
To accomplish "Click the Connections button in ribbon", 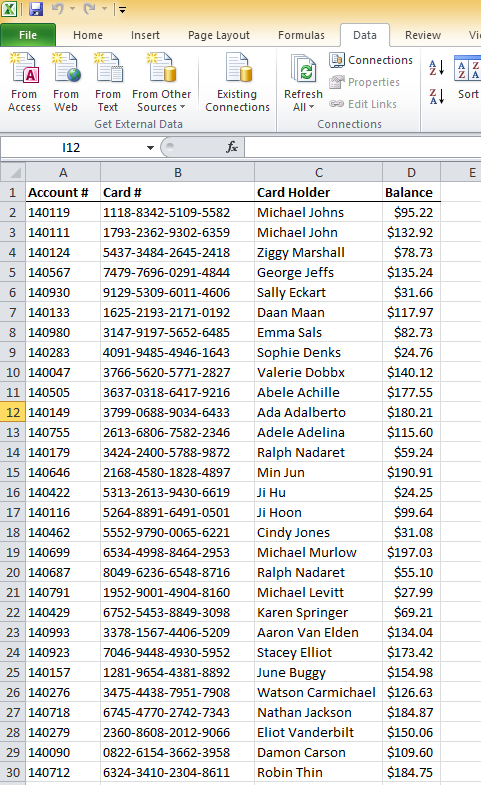I will point(371,60).
